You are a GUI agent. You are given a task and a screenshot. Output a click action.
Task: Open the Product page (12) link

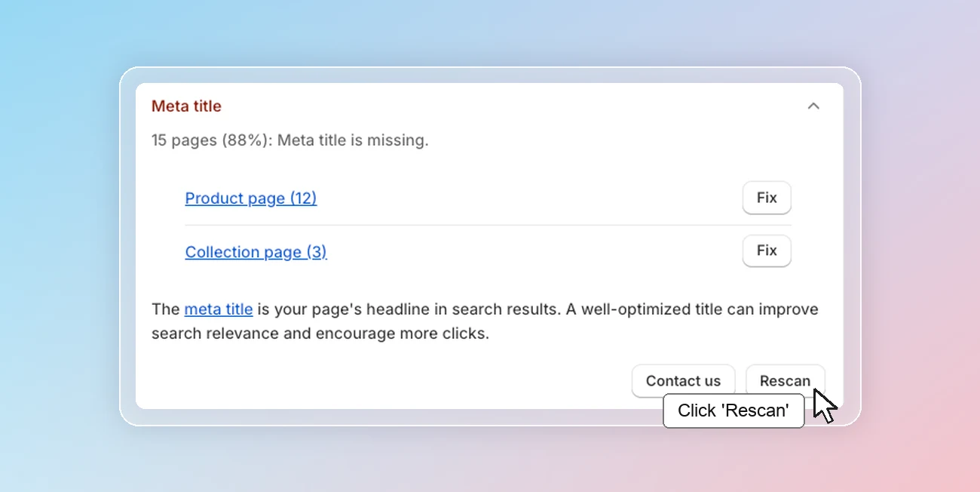pyautogui.click(x=251, y=198)
